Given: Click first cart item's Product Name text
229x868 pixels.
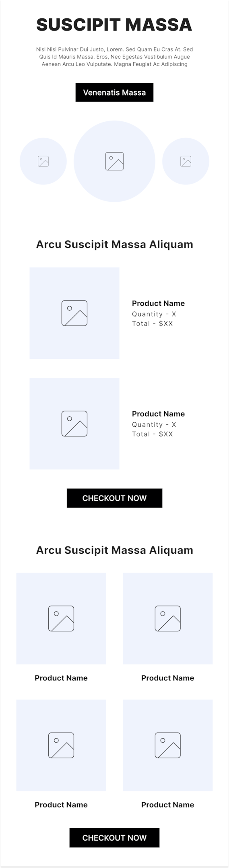Looking at the screenshot, I should [158, 303].
